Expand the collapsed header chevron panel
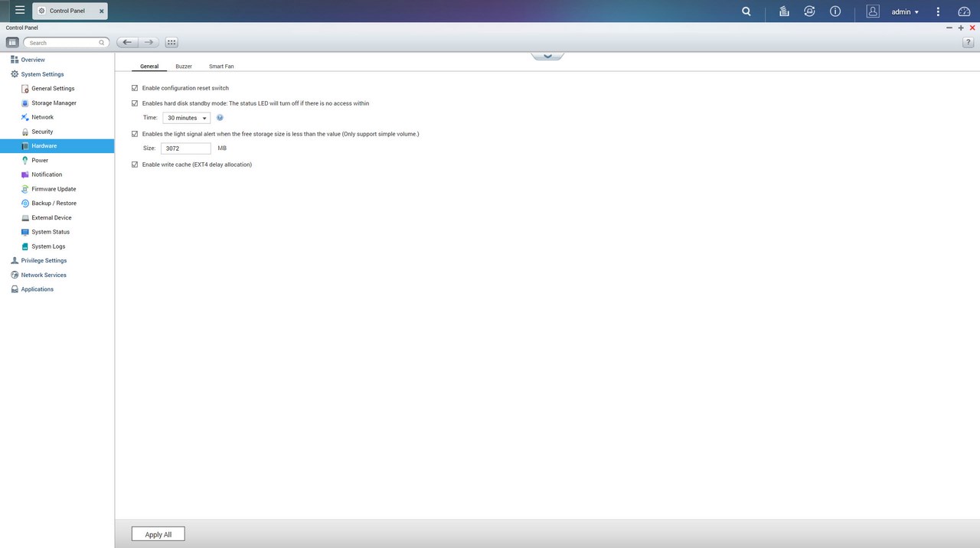The image size is (980, 548). click(x=547, y=56)
